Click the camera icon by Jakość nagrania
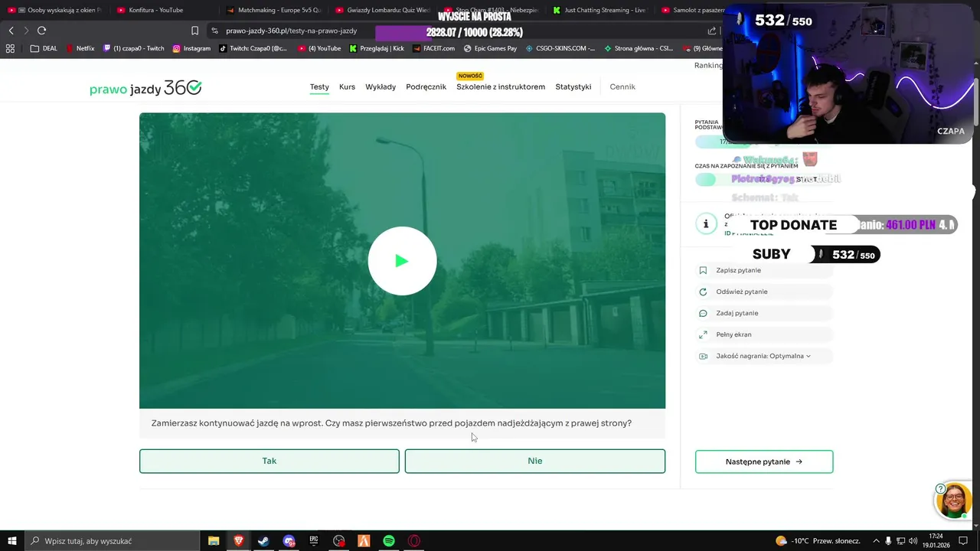980x551 pixels. point(703,356)
